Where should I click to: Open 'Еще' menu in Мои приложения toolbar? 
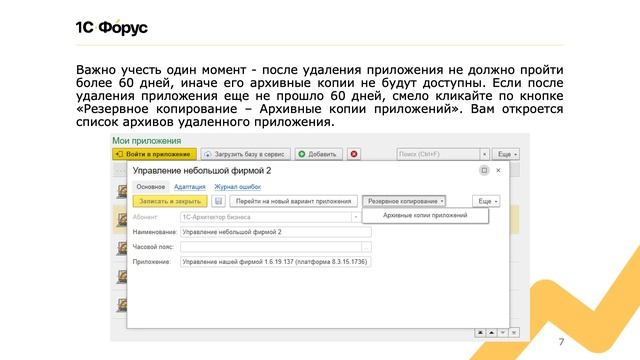[x=506, y=154]
